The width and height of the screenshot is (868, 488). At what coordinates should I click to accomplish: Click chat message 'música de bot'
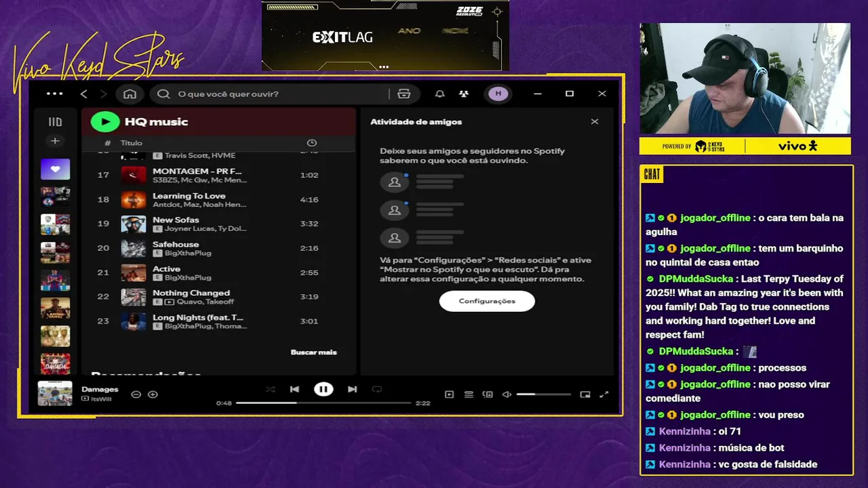pyautogui.click(x=751, y=448)
